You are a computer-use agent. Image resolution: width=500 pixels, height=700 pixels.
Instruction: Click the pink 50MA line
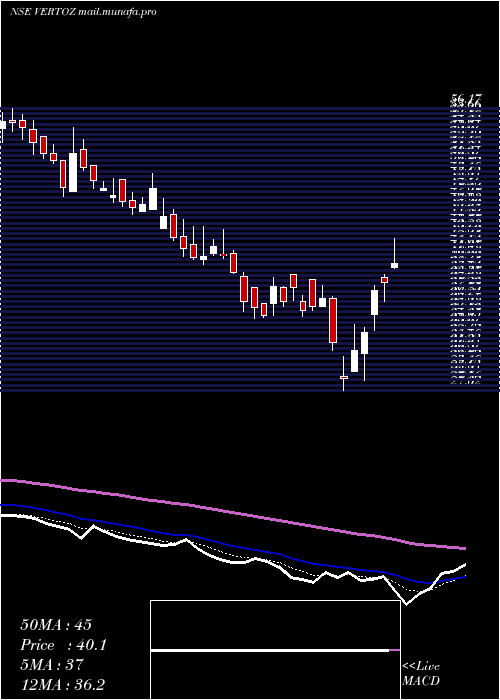(x=232, y=513)
